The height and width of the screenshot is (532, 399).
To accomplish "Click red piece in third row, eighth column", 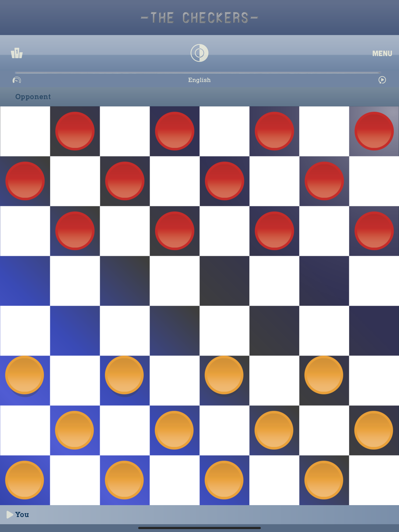I will (x=374, y=231).
